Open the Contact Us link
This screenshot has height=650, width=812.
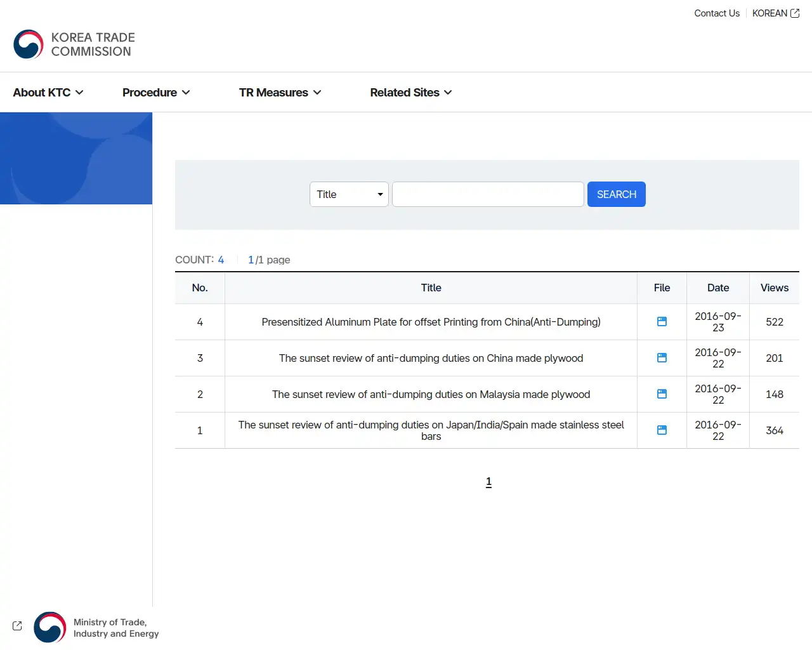coord(717,13)
